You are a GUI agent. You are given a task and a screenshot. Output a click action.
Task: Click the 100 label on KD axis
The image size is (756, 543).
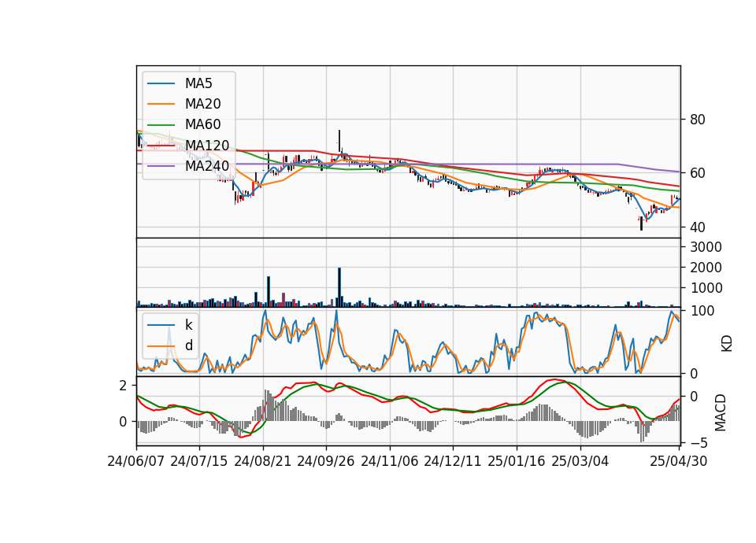tap(702, 311)
